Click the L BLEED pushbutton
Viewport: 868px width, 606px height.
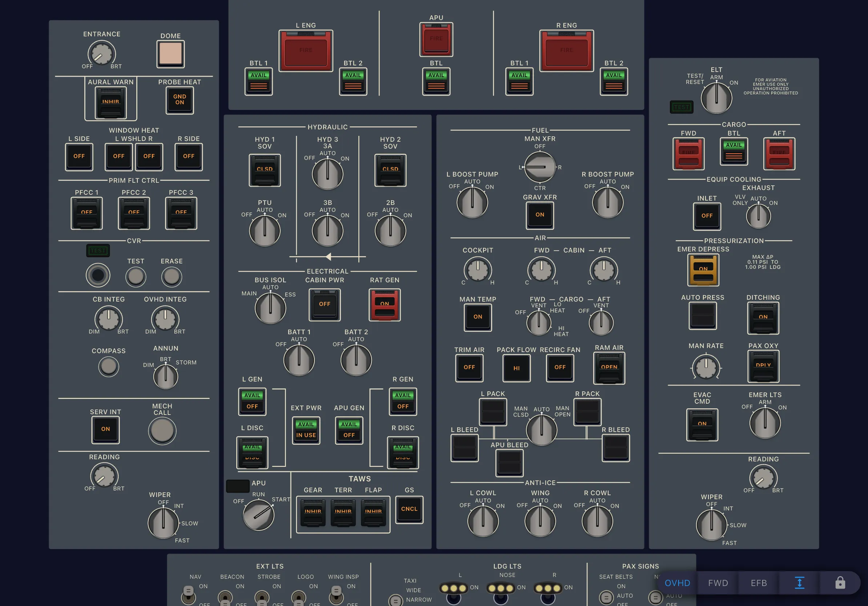tap(465, 448)
